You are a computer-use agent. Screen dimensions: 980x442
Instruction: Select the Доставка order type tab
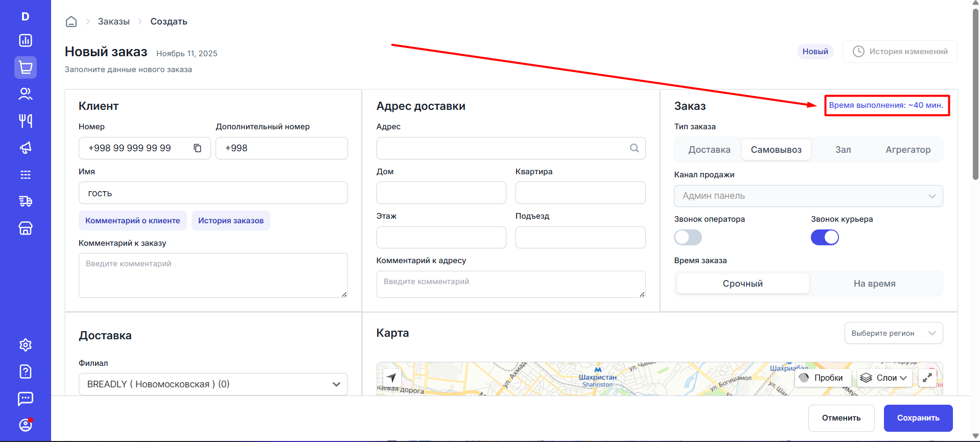tap(709, 150)
